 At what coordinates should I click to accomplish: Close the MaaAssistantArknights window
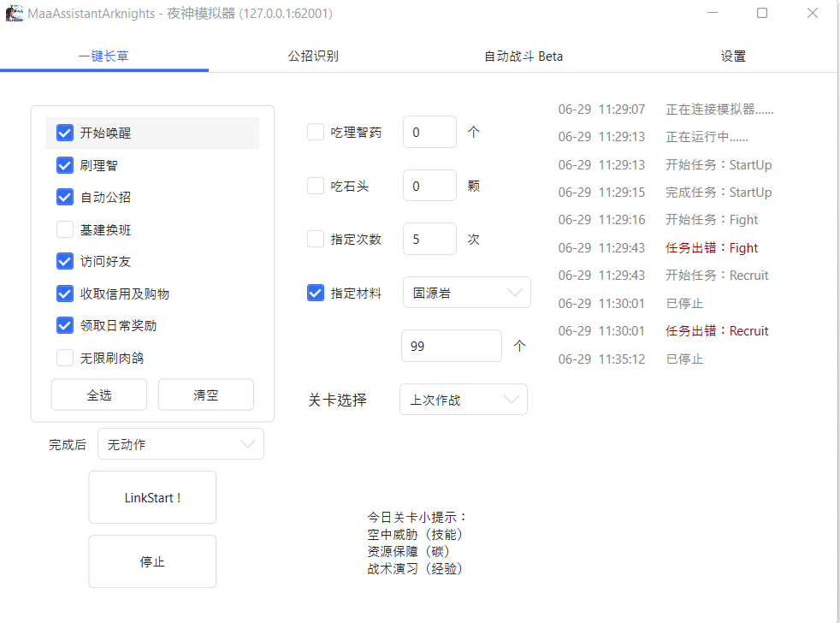point(812,13)
